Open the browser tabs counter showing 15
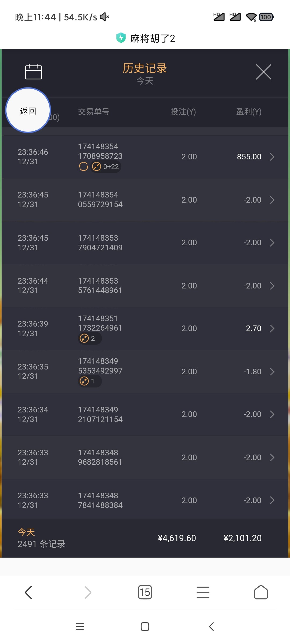The width and height of the screenshot is (290, 644). (x=145, y=592)
